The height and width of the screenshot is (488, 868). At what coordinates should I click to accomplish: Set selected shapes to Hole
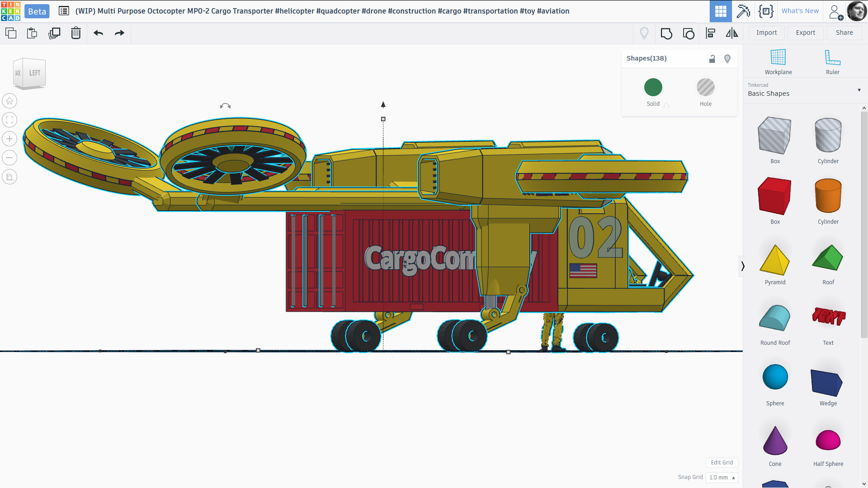pos(705,88)
